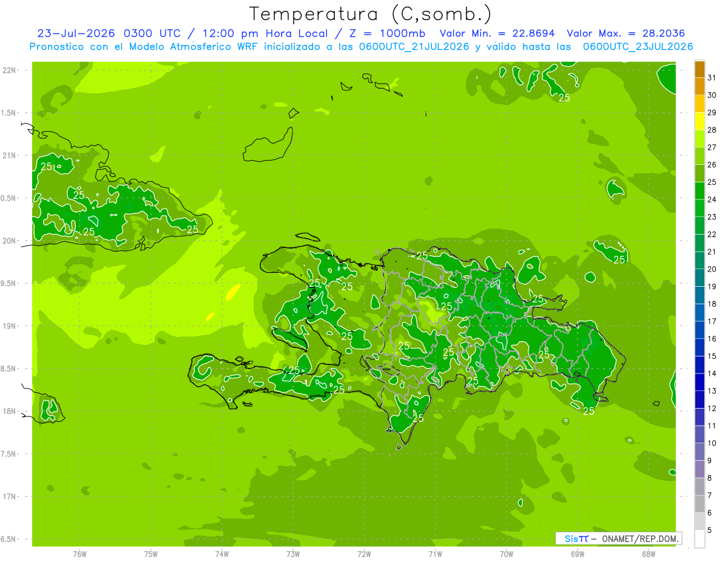Click the orange colorbar swatch between 30 and 31
Viewport: 728px width, 562px height.
pos(699,86)
